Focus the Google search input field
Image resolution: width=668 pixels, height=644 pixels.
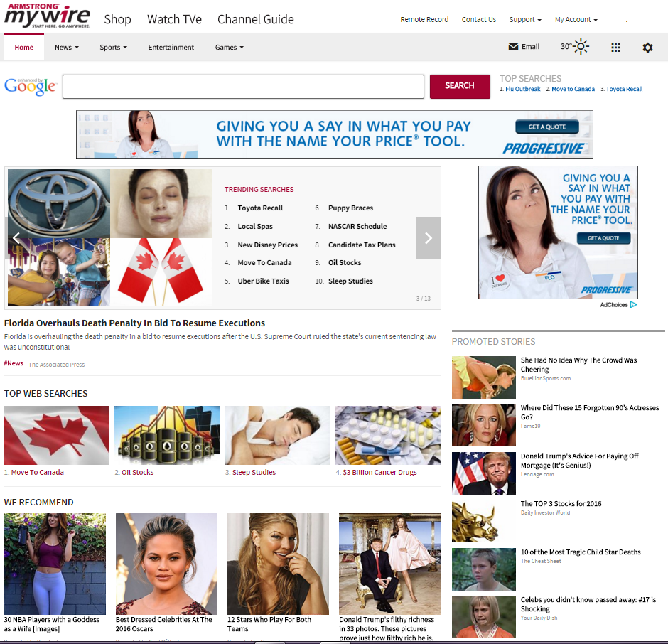(243, 87)
